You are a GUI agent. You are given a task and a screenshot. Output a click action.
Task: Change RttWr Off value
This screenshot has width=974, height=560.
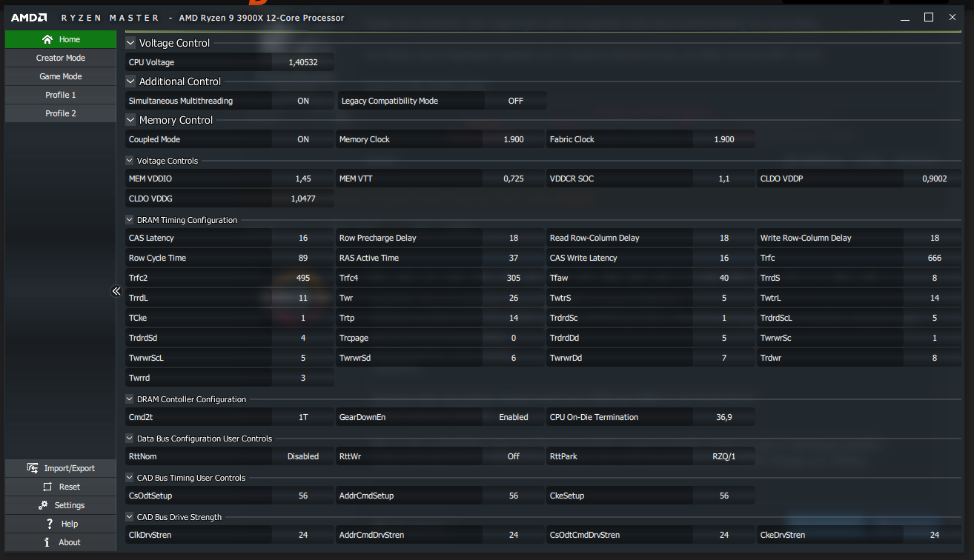coord(514,456)
